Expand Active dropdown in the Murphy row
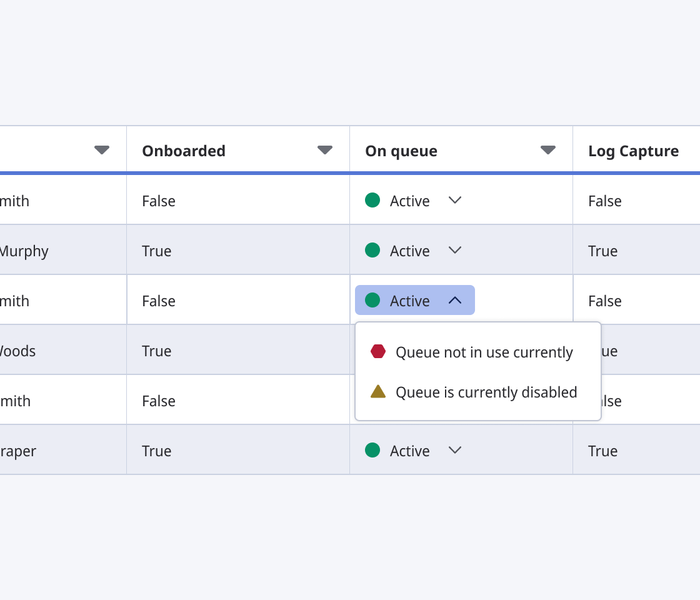This screenshot has height=600, width=700. pos(455,250)
